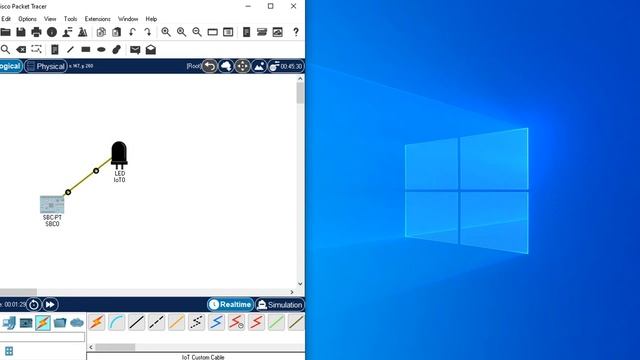Zoom in on the workspace
The image size is (640, 360).
click(166, 32)
